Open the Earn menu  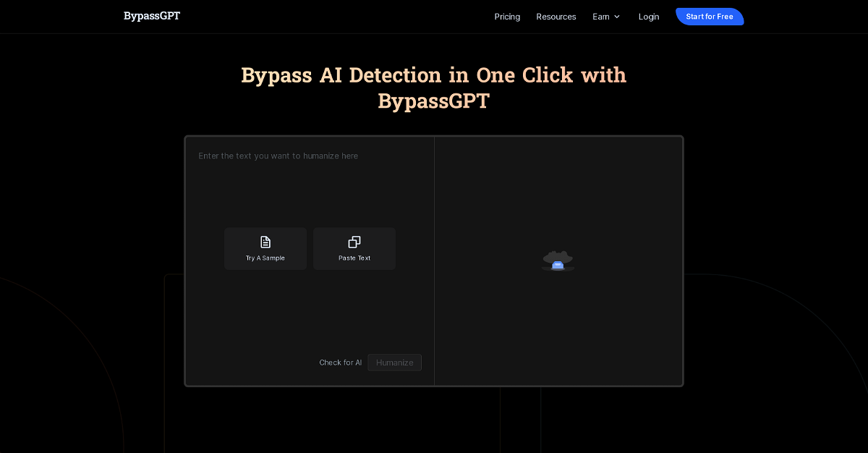tap(606, 17)
